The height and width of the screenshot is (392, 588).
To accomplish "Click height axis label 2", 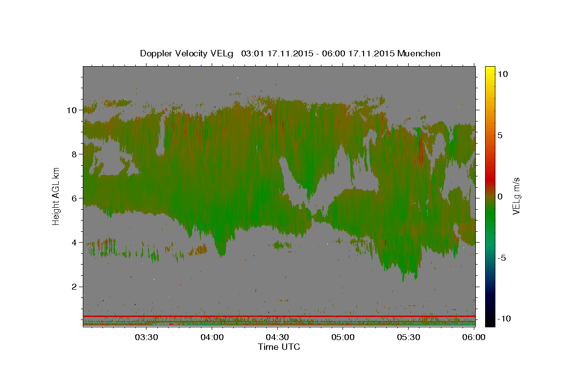I will [x=75, y=287].
